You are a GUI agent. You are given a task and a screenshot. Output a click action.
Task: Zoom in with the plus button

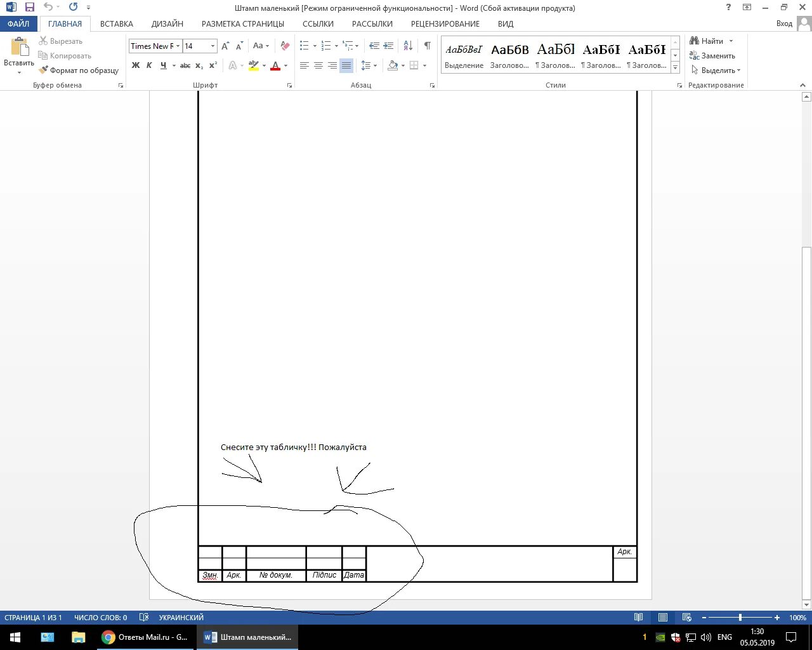[x=777, y=618]
